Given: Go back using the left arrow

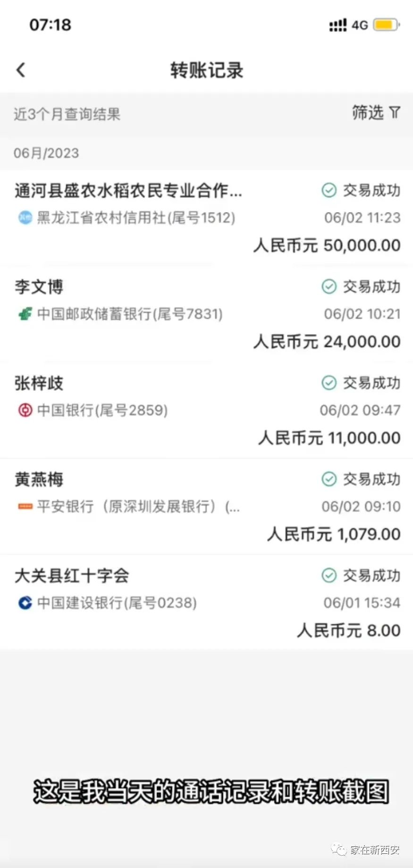Looking at the screenshot, I should click(21, 70).
